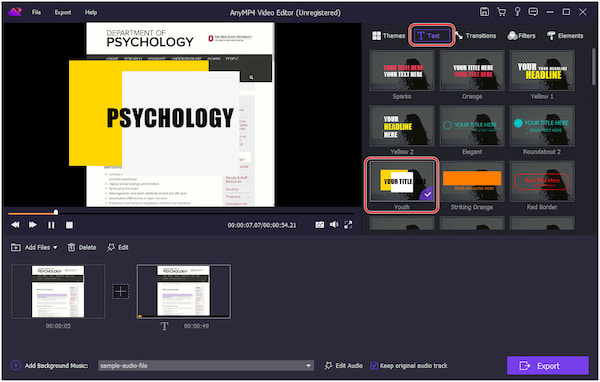Stop the video playback
The height and width of the screenshot is (382, 600).
tap(69, 225)
